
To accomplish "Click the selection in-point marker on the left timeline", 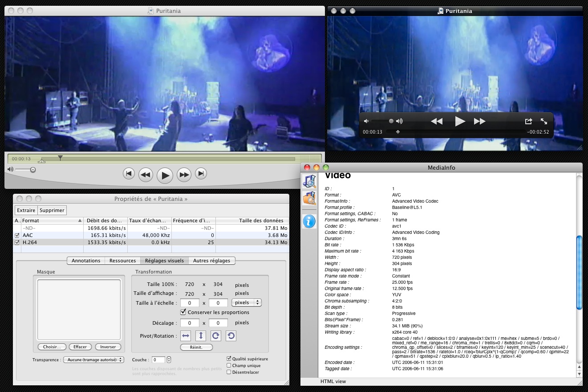I will pyautogui.click(x=41, y=161).
